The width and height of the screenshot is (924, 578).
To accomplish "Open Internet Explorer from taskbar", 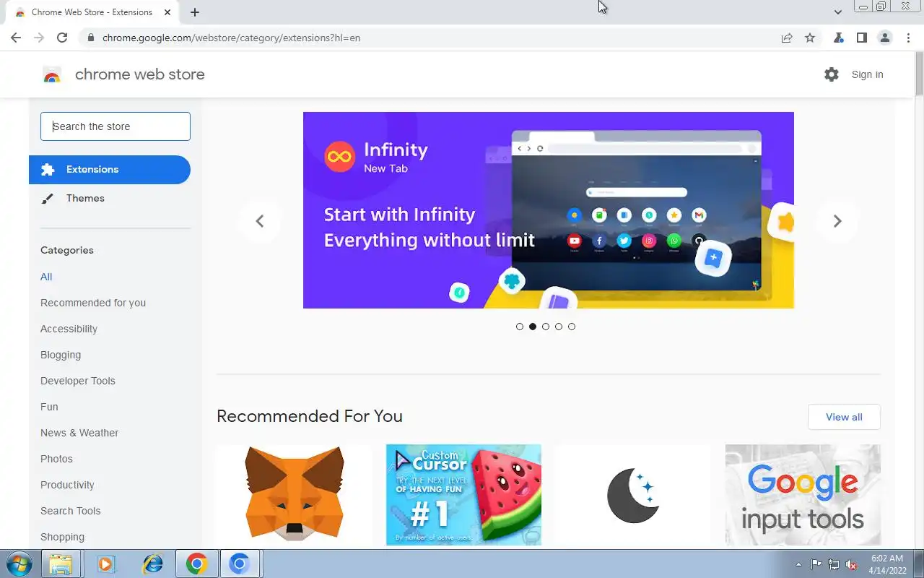I will [152, 564].
